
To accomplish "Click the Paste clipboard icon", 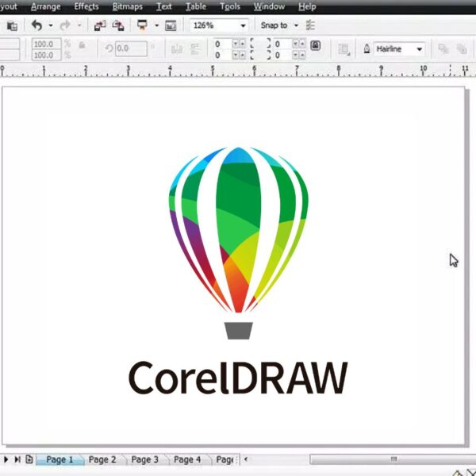I will click(12, 26).
